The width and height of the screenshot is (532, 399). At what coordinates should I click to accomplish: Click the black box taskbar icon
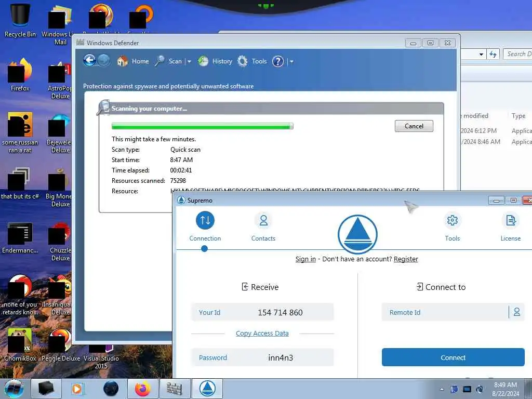pos(46,389)
